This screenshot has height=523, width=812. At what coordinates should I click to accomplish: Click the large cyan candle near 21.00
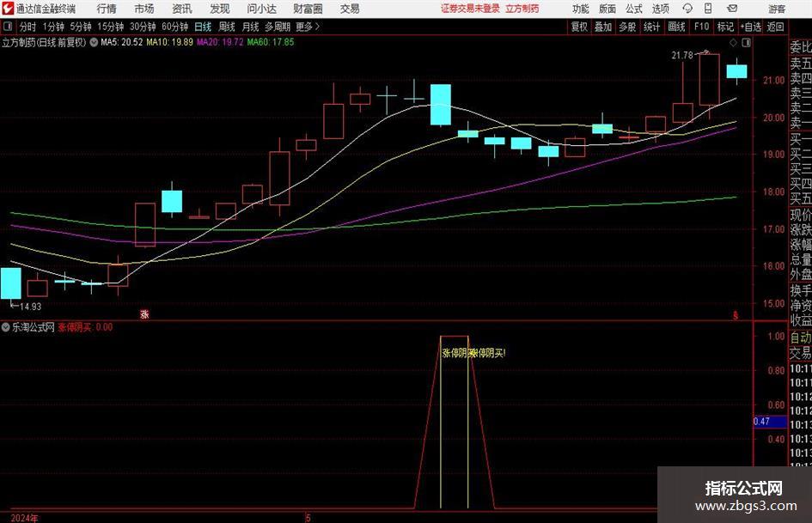(441, 105)
